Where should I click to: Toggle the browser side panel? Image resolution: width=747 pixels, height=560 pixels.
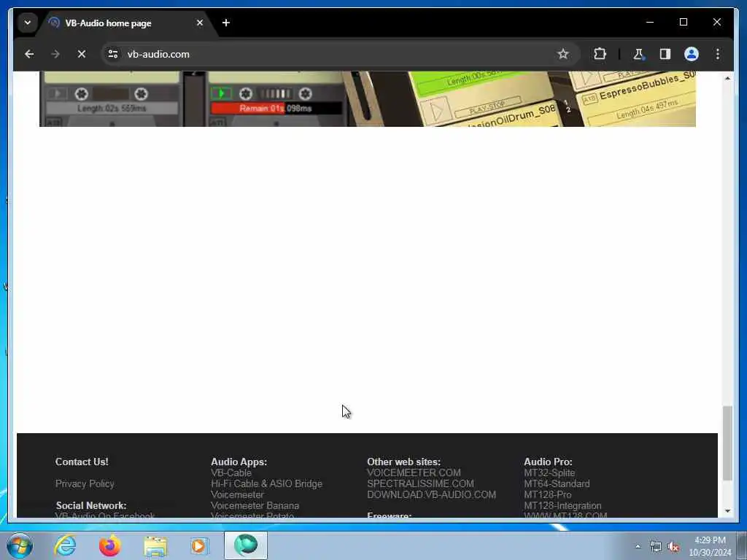(x=665, y=54)
